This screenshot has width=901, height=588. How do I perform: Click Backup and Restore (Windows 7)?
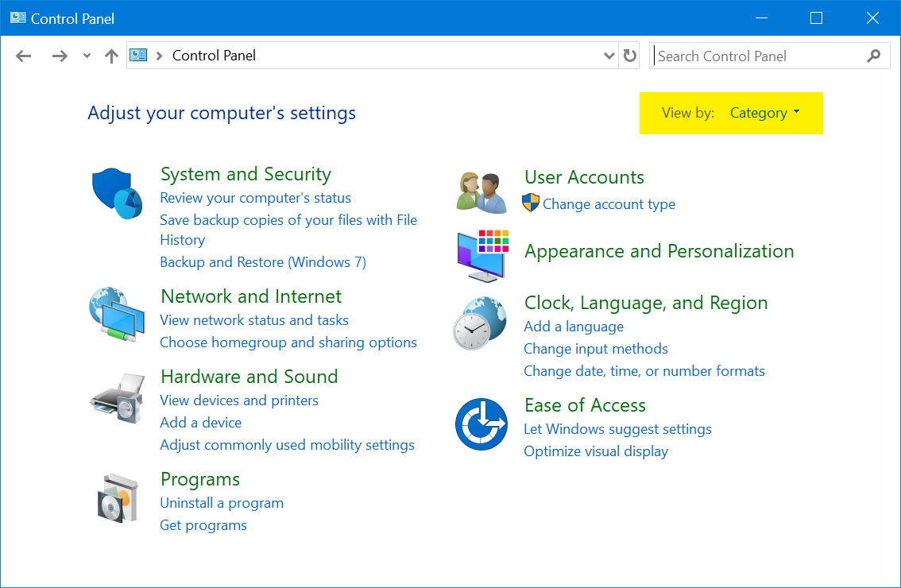tap(262, 261)
